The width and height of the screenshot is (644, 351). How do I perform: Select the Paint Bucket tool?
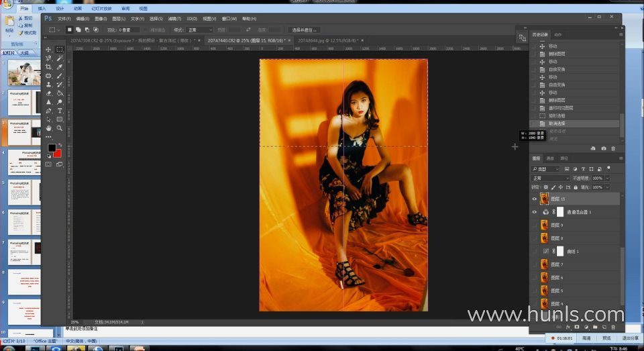click(x=60, y=93)
